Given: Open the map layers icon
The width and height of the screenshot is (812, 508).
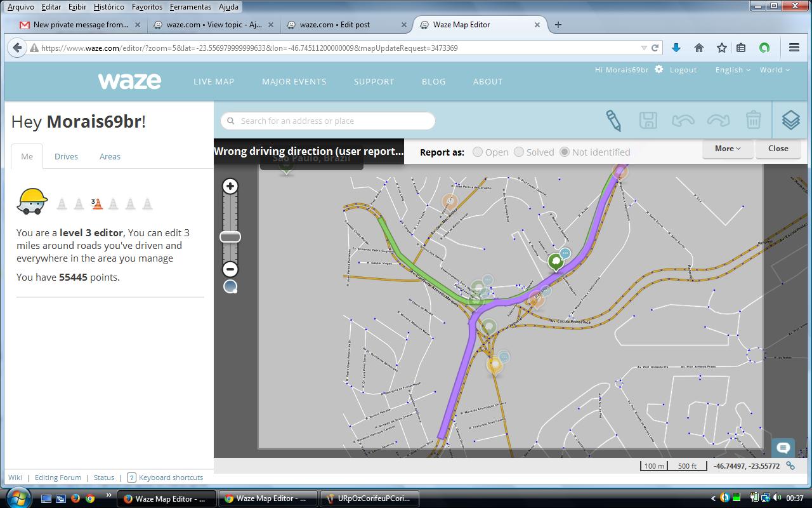Looking at the screenshot, I should (790, 120).
